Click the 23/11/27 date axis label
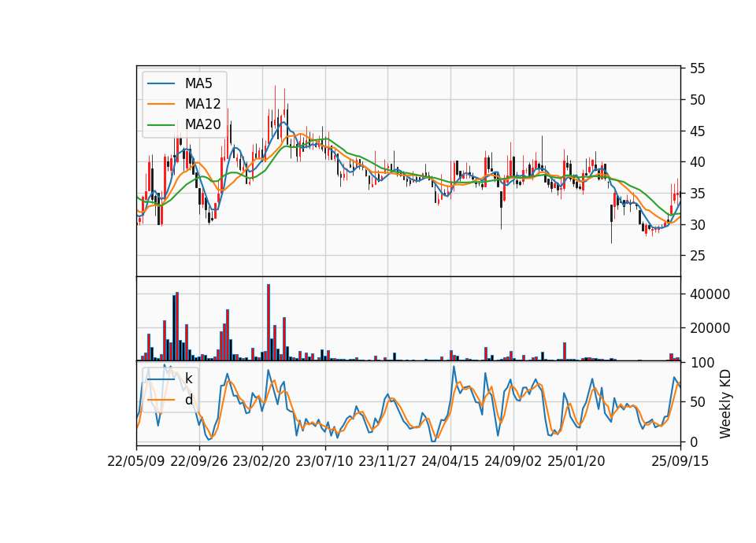 tap(387, 461)
